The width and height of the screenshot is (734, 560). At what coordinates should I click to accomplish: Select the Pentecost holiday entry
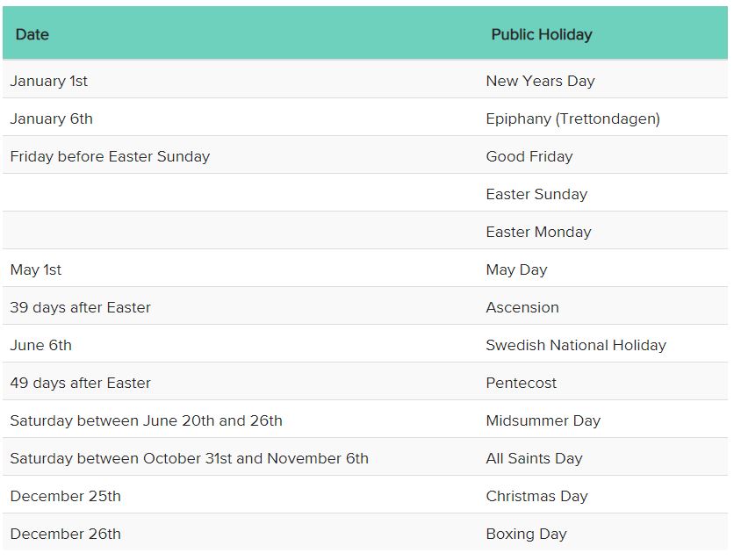(521, 384)
